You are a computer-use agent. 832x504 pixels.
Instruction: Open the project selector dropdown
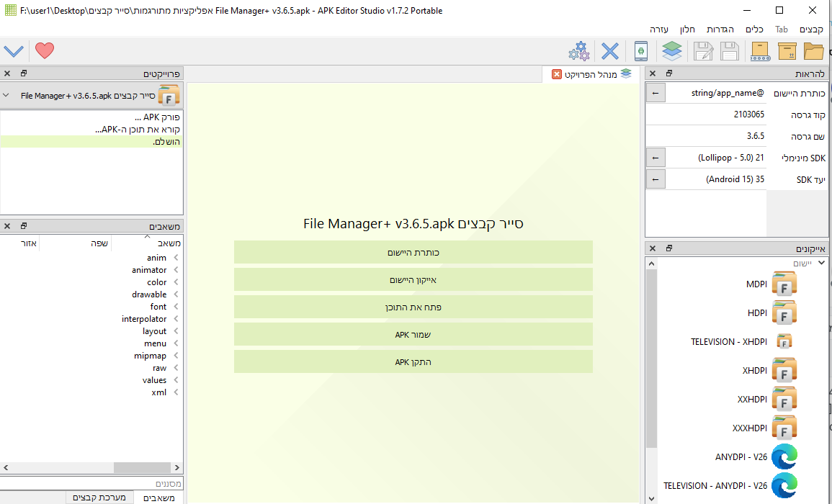[6, 95]
